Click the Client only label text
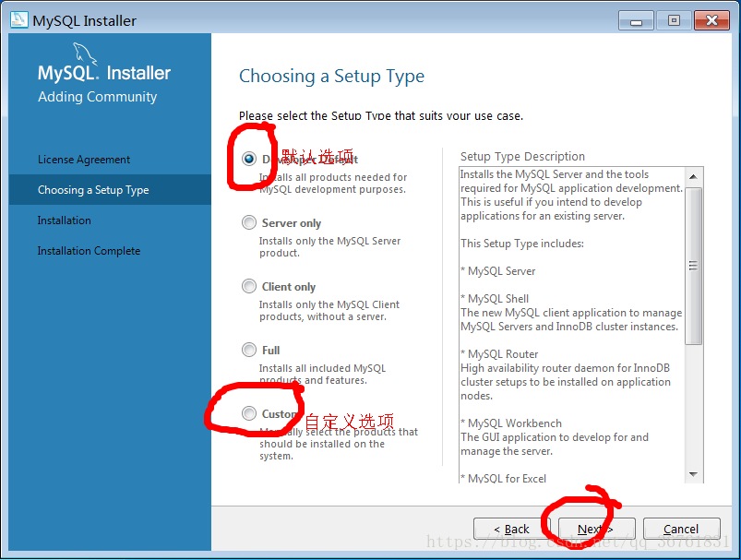The width and height of the screenshot is (741, 560). pos(289,287)
